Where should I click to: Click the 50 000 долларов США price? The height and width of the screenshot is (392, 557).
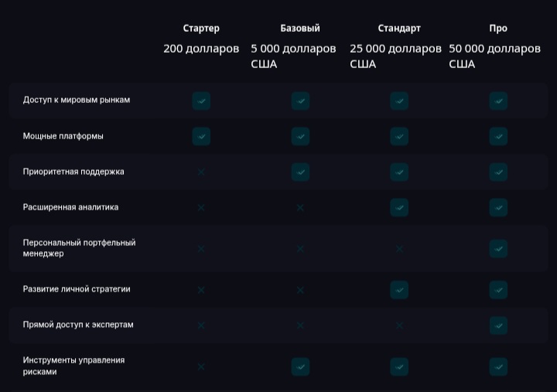pyautogui.click(x=494, y=56)
